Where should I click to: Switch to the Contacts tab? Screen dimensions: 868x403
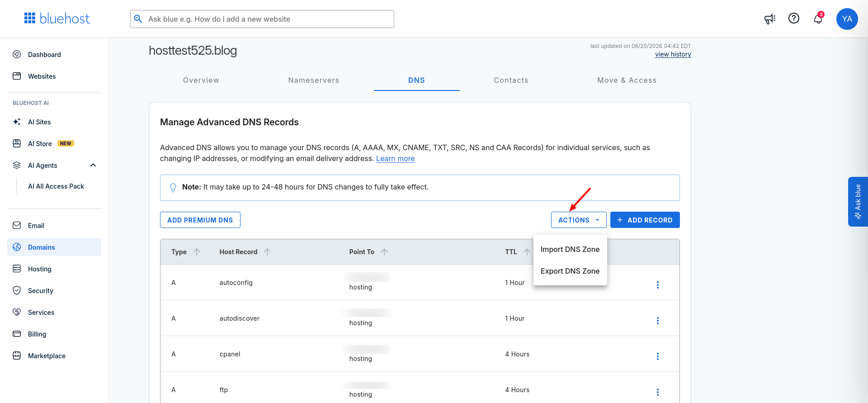pyautogui.click(x=511, y=80)
